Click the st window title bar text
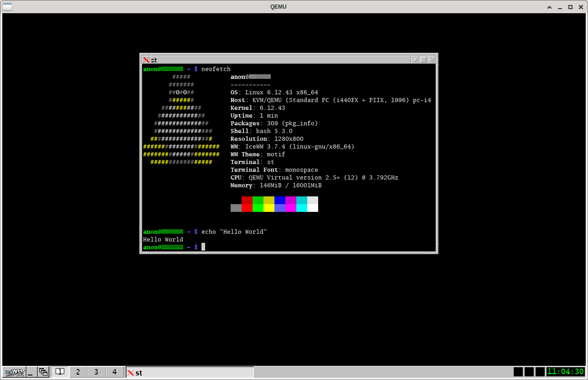Image resolution: width=588 pixels, height=380 pixels. (x=154, y=60)
